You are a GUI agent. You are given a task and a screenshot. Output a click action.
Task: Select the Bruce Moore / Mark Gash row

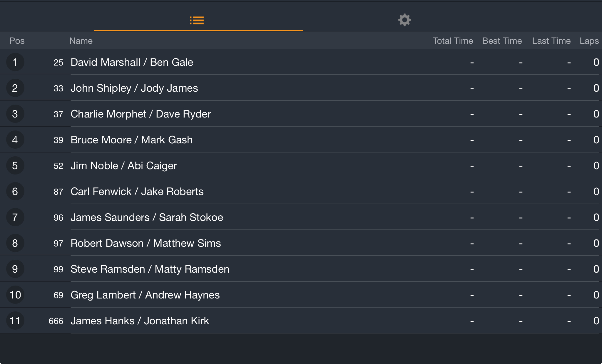point(301,140)
